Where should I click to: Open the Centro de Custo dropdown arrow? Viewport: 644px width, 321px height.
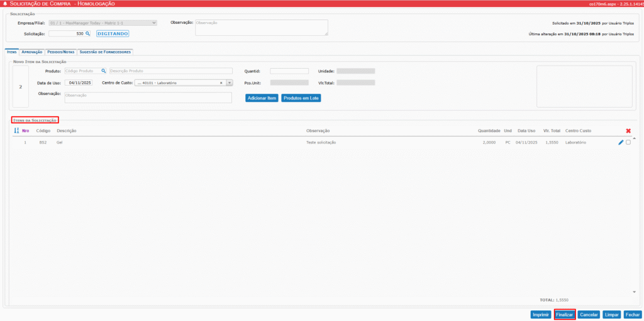pos(229,82)
